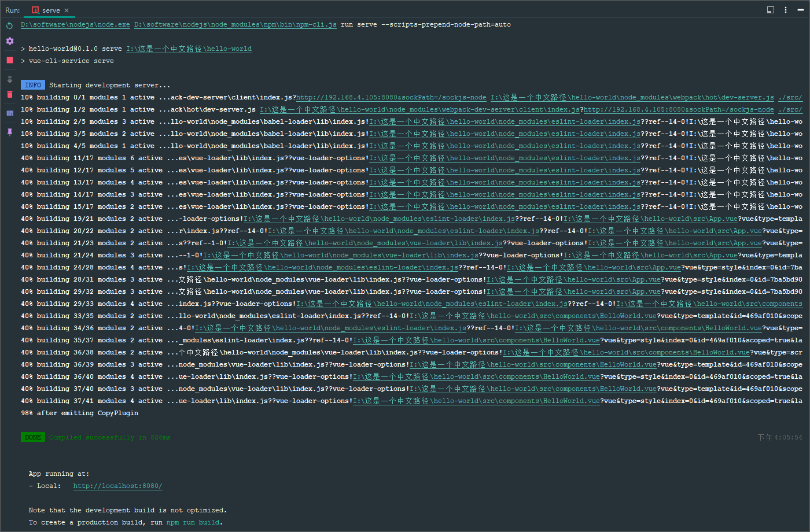Open the Run panel more options menu
810x532 pixels.
pyautogui.click(x=785, y=10)
